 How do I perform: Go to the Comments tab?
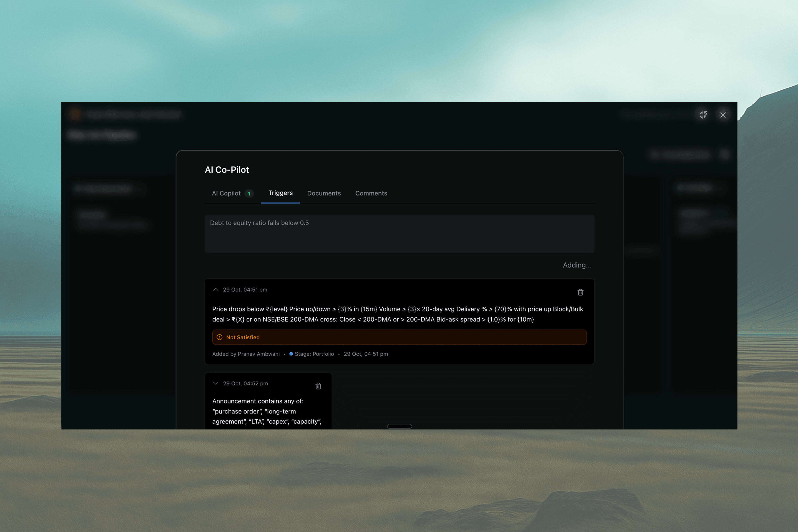[x=371, y=193]
